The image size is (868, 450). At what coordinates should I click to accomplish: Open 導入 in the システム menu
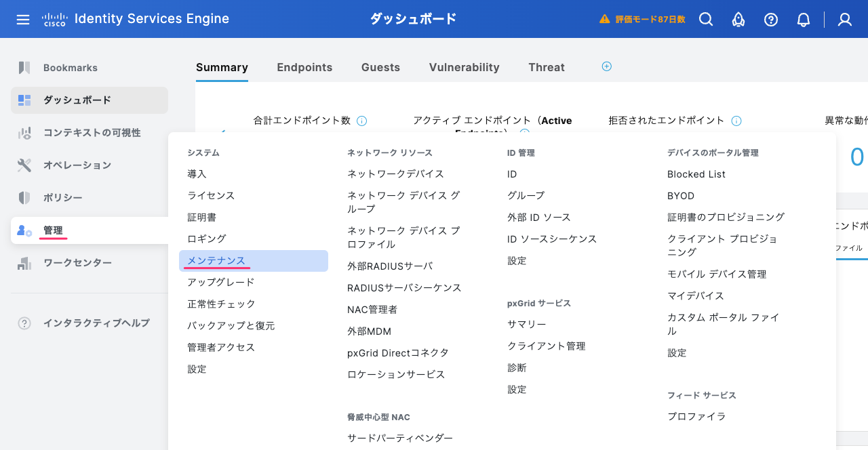point(197,174)
